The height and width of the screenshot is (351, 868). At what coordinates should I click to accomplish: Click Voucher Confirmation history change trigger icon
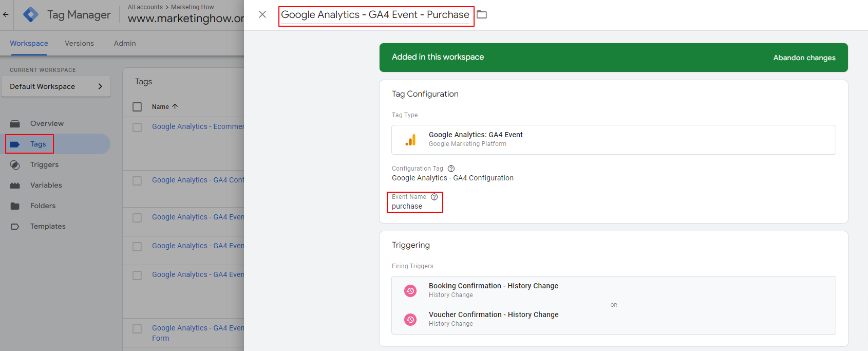pos(410,320)
